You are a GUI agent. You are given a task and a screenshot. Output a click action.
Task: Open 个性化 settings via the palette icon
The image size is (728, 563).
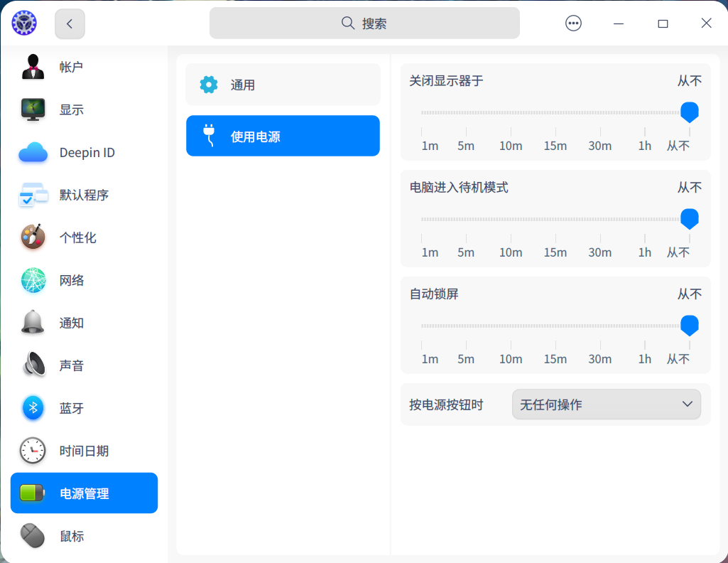[x=32, y=237]
